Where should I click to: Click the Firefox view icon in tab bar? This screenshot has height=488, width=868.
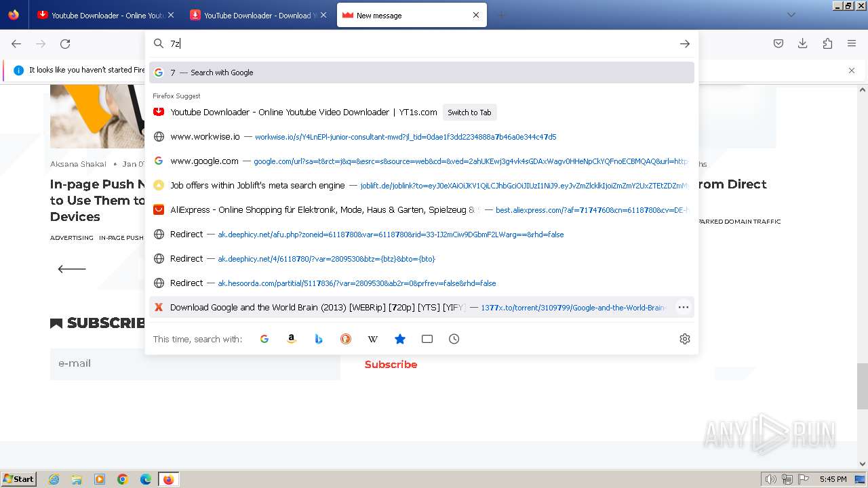(x=14, y=15)
